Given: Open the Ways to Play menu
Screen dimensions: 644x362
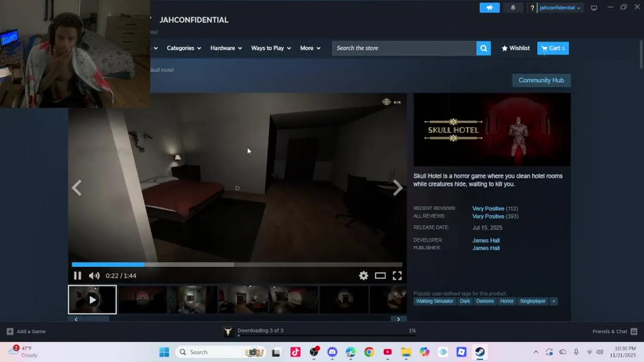Looking at the screenshot, I should coord(271,48).
